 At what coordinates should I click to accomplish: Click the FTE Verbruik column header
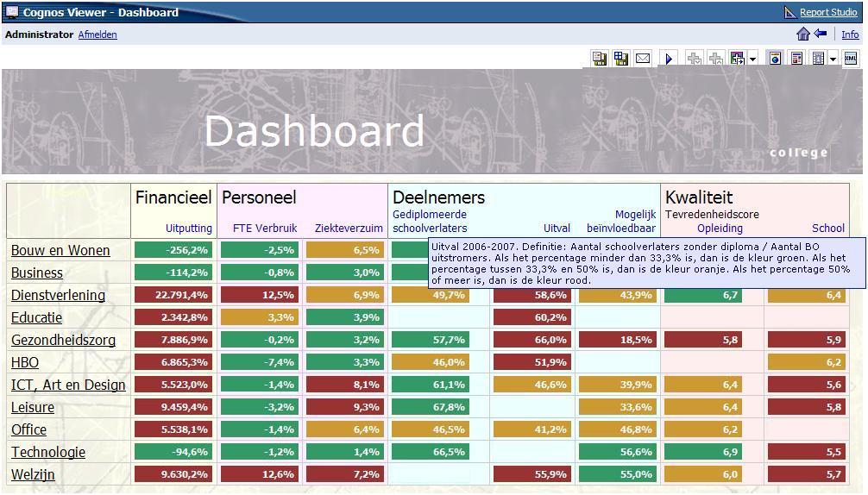265,228
